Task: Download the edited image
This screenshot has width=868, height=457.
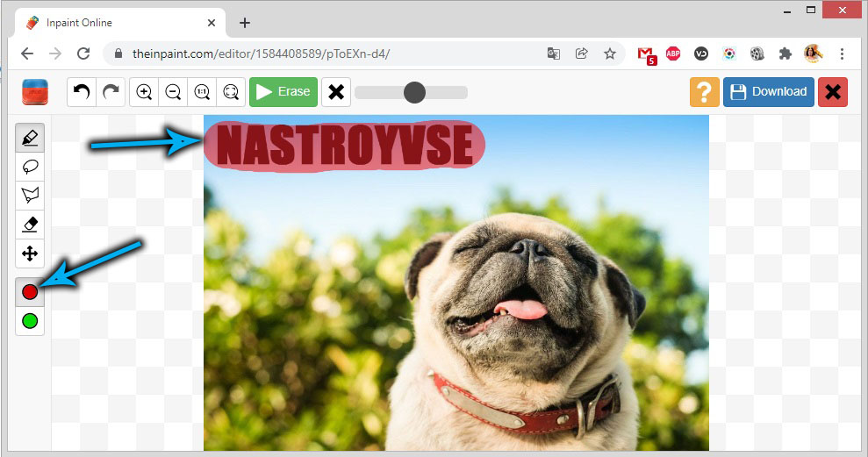Action: point(768,92)
